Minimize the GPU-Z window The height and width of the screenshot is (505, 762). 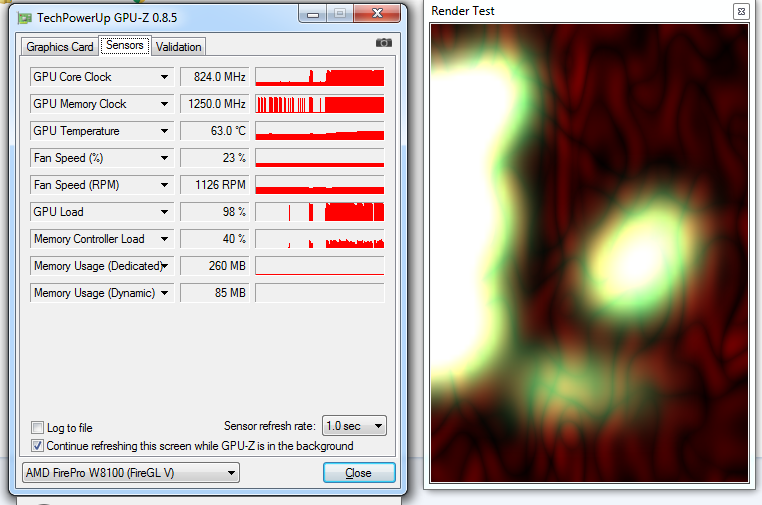pos(313,14)
